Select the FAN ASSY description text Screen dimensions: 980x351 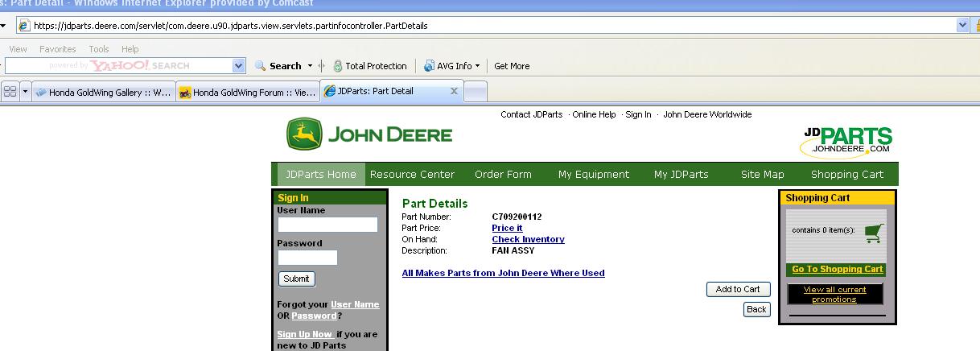(x=513, y=250)
